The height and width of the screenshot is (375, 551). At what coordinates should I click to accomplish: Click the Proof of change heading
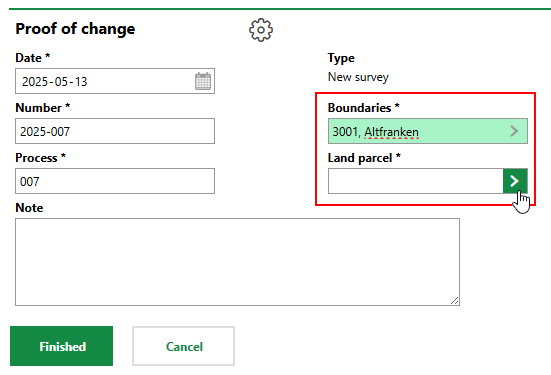point(75,28)
